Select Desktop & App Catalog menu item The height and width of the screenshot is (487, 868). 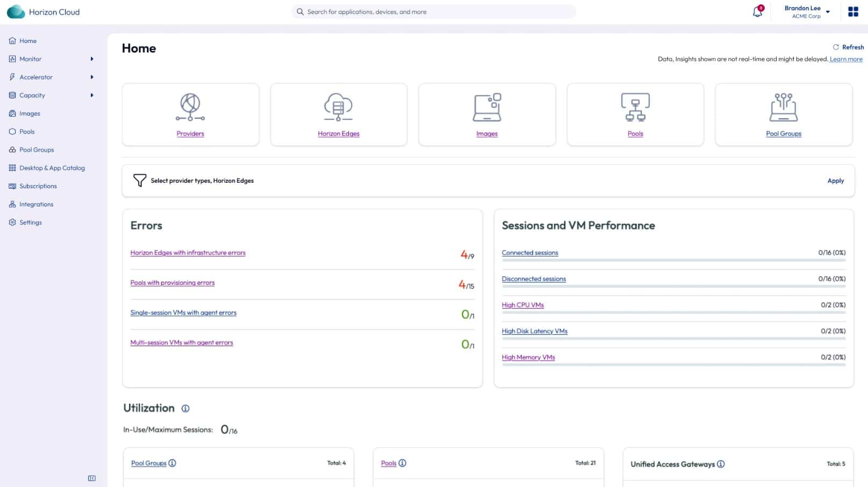tap(52, 168)
